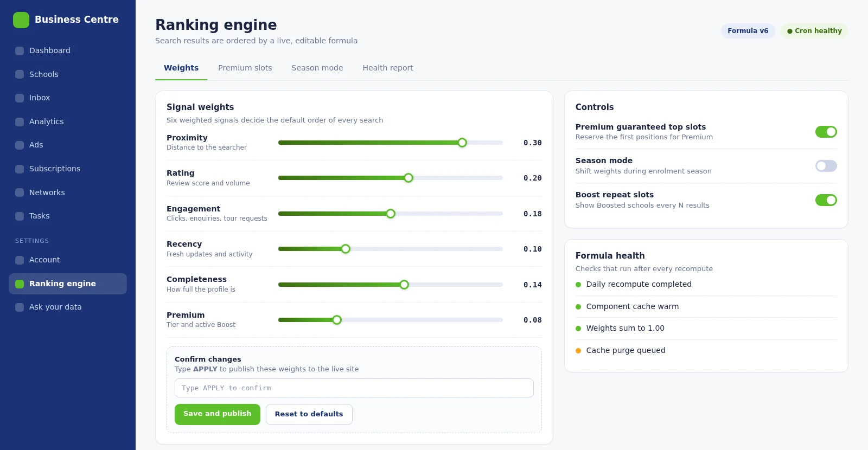Click the Ads sidebar icon
Screen dimensions: 868x450
(x=20, y=145)
